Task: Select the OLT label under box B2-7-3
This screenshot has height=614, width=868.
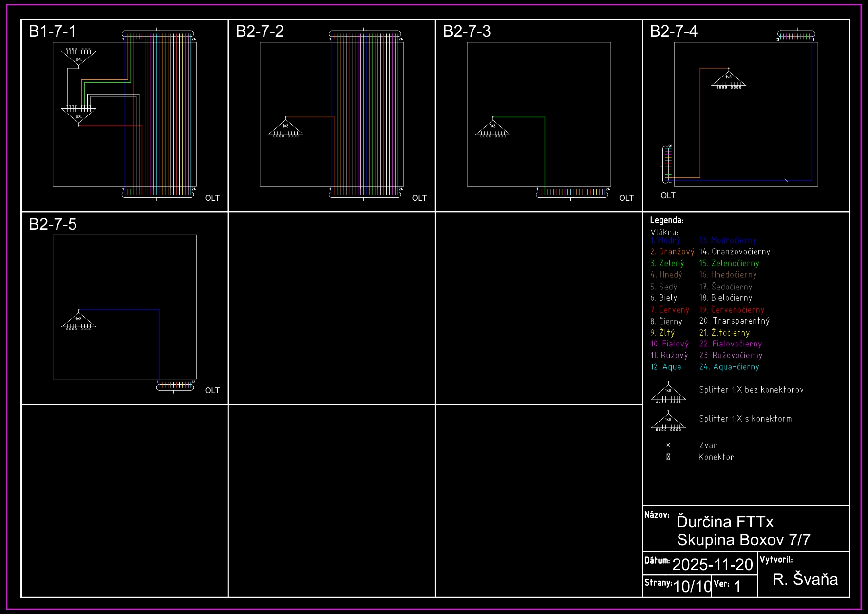Action: [626, 198]
